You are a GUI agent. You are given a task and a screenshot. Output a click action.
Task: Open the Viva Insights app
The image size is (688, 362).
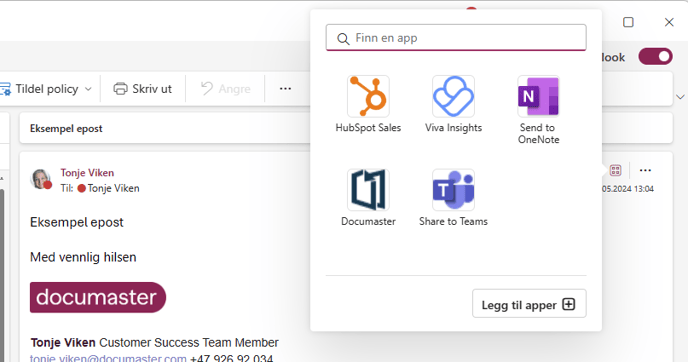tap(453, 104)
